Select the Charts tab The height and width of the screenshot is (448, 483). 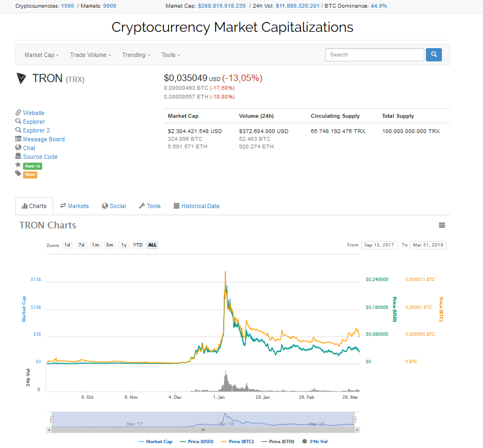tap(34, 206)
